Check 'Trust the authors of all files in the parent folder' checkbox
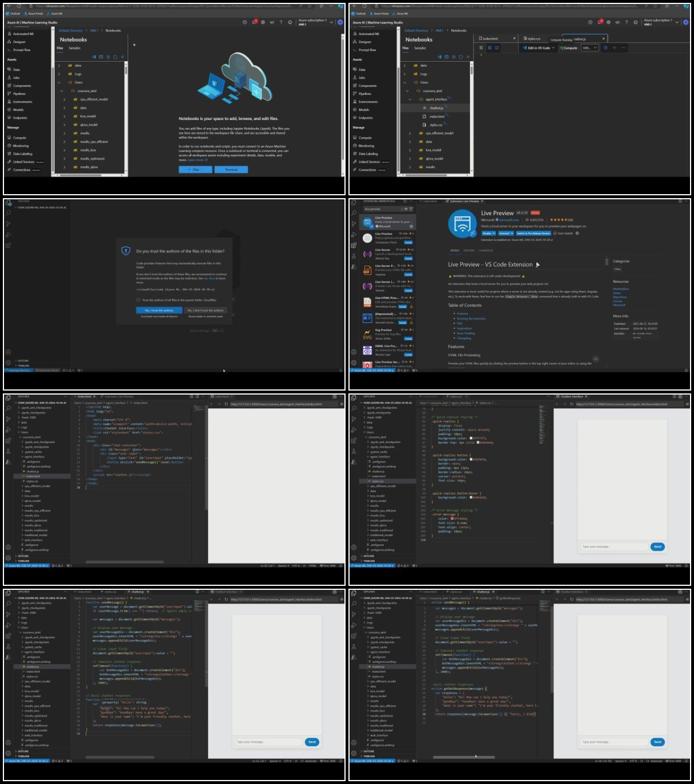The width and height of the screenshot is (694, 784). pyautogui.click(x=138, y=300)
